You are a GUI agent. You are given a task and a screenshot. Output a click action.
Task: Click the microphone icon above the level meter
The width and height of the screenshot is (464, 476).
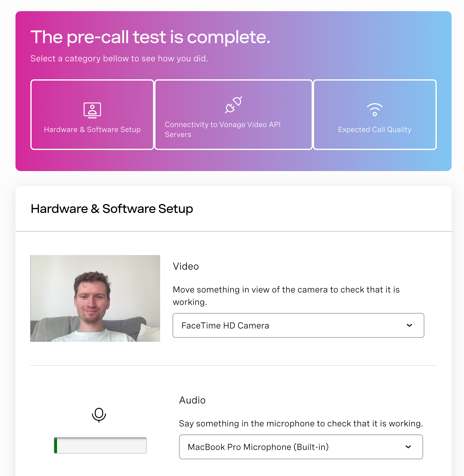tap(99, 415)
